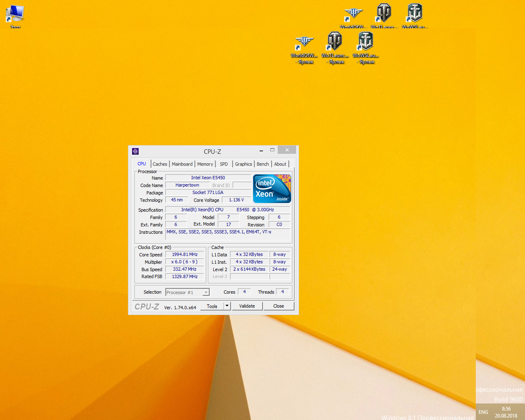Click the Cores count field
525x420 pixels.
tap(244, 292)
